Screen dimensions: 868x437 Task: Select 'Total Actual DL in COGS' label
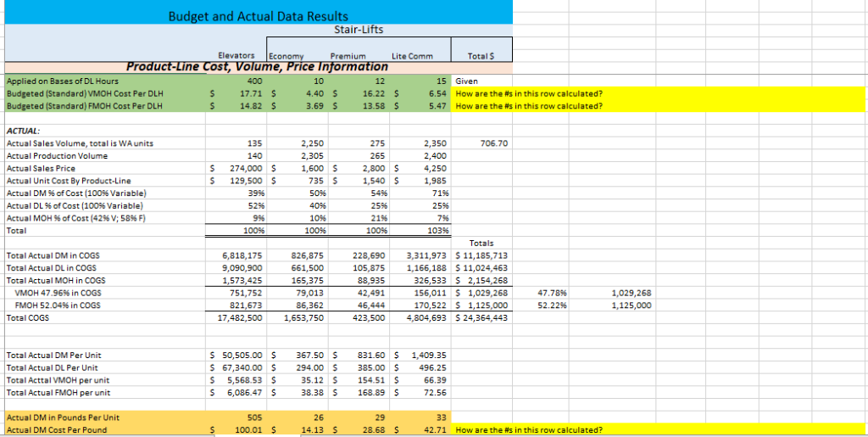[x=53, y=268]
